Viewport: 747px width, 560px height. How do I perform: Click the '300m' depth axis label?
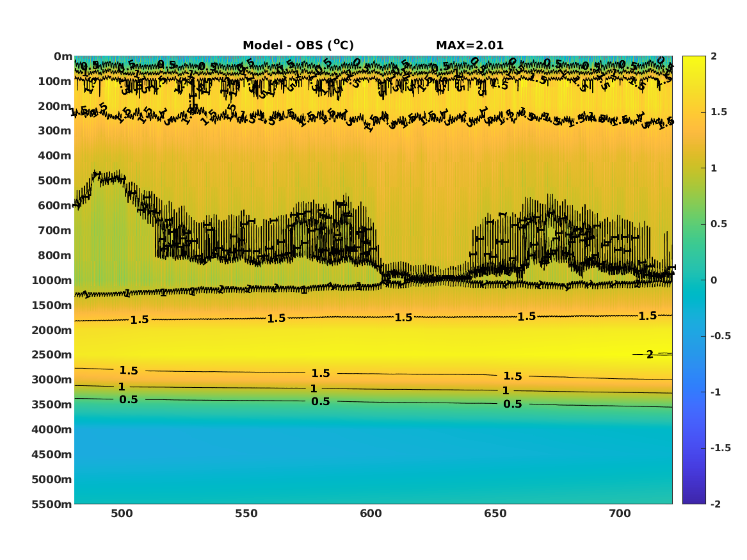coord(55,131)
